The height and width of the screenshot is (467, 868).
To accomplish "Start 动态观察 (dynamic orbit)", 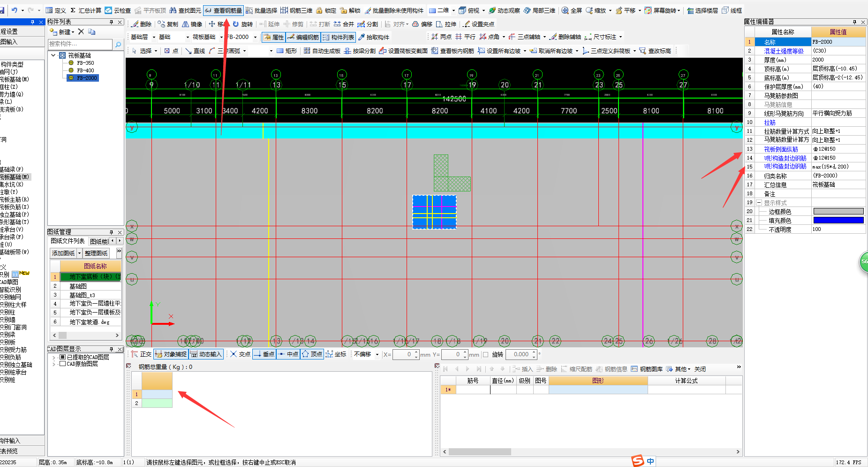I will point(504,10).
